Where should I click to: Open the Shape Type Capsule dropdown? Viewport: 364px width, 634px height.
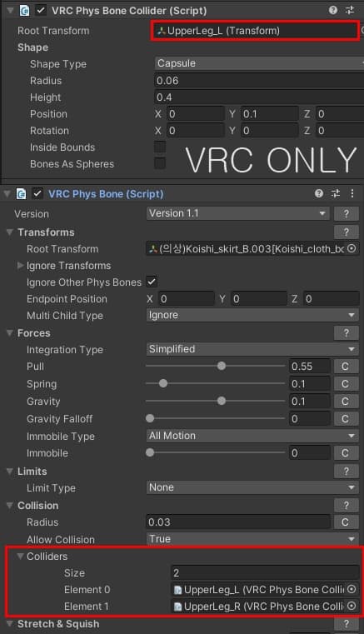tap(259, 63)
